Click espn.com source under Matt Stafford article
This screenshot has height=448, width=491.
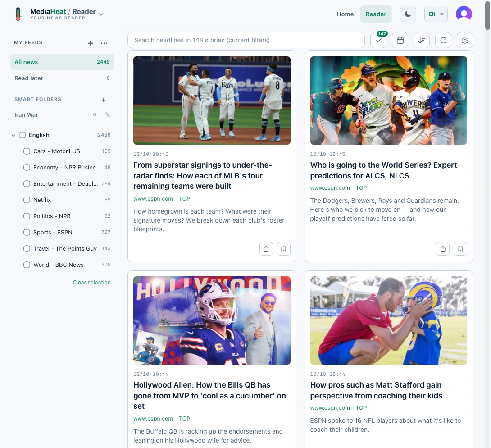click(x=338, y=408)
